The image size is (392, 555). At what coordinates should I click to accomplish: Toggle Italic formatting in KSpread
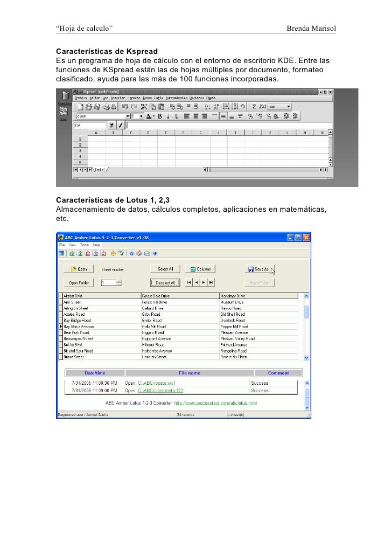click(169, 116)
